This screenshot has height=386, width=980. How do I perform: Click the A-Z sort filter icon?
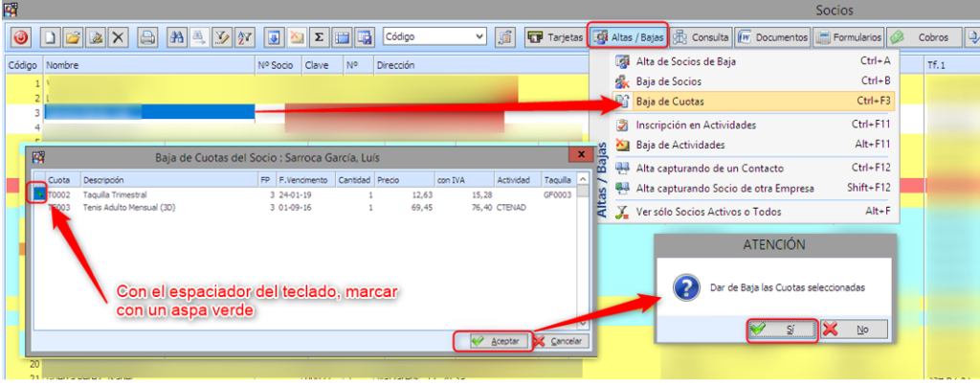click(244, 38)
